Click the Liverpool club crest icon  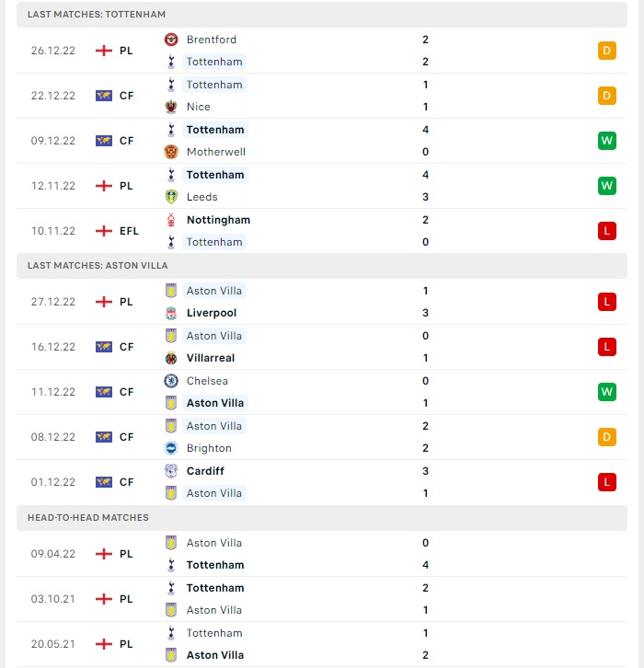[x=171, y=313]
